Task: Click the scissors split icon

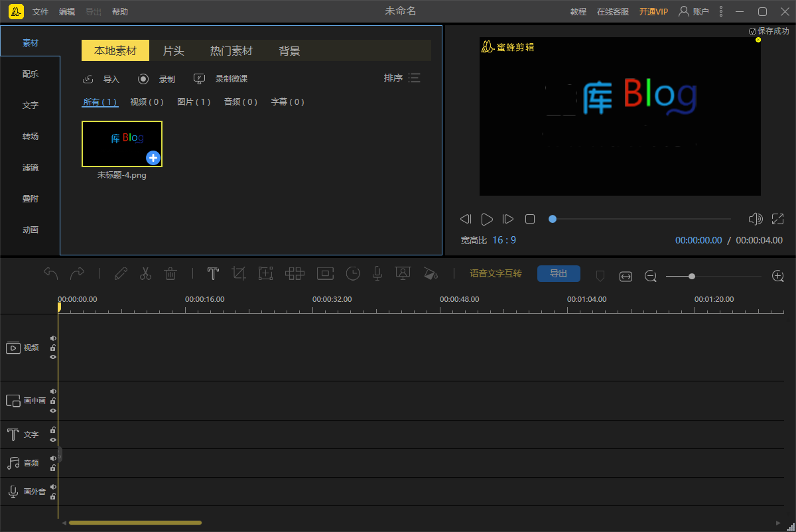Action: click(x=145, y=273)
